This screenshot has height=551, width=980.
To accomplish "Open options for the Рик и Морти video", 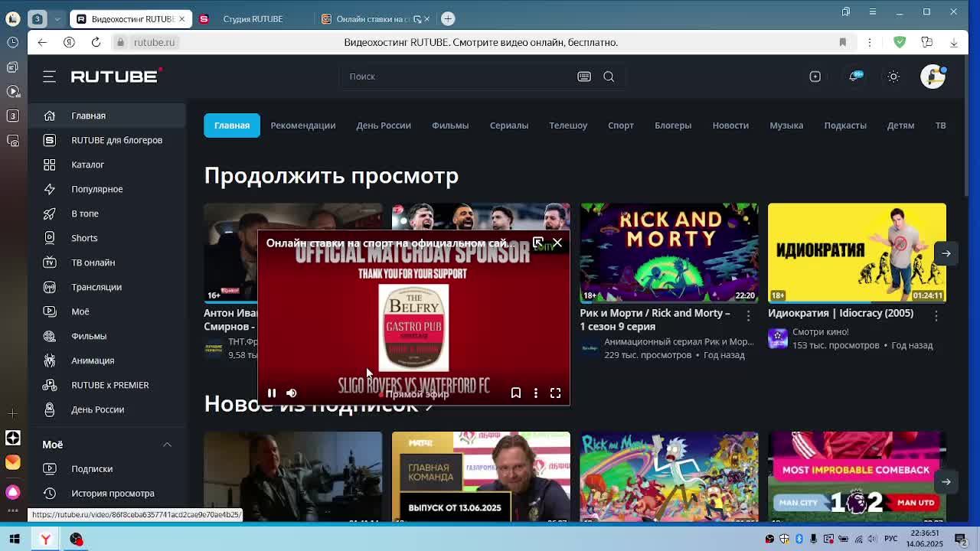I will coord(749,315).
